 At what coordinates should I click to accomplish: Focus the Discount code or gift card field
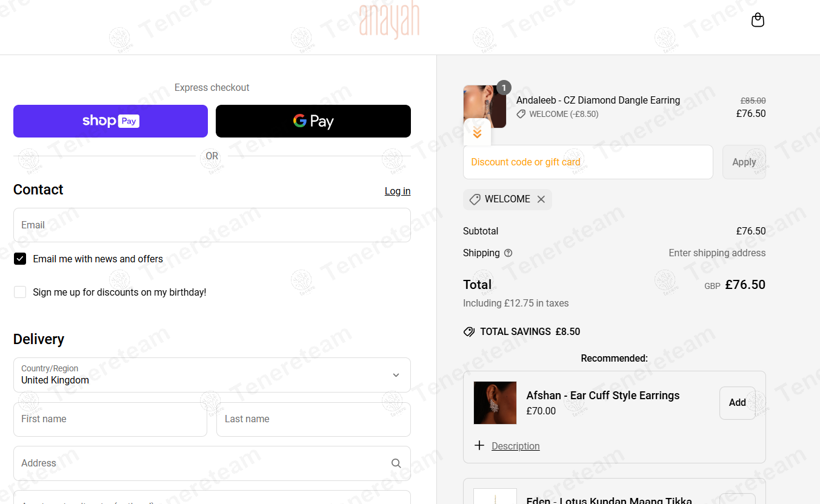[588, 162]
